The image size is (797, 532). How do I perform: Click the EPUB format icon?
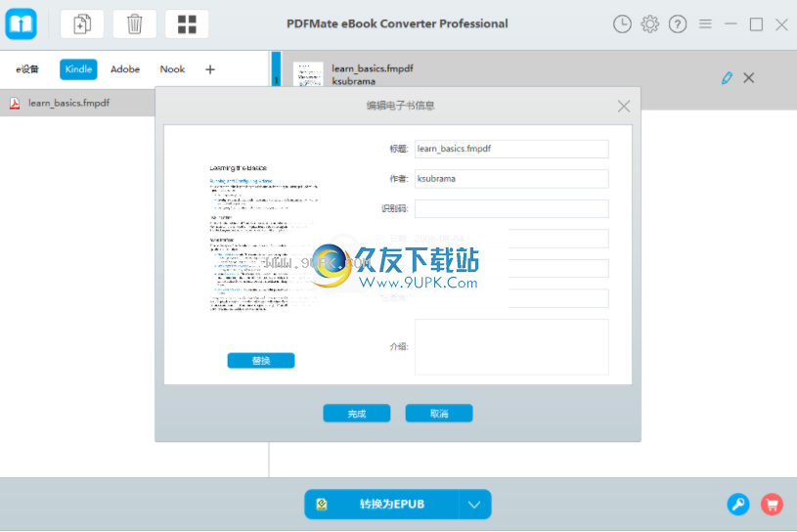[322, 504]
